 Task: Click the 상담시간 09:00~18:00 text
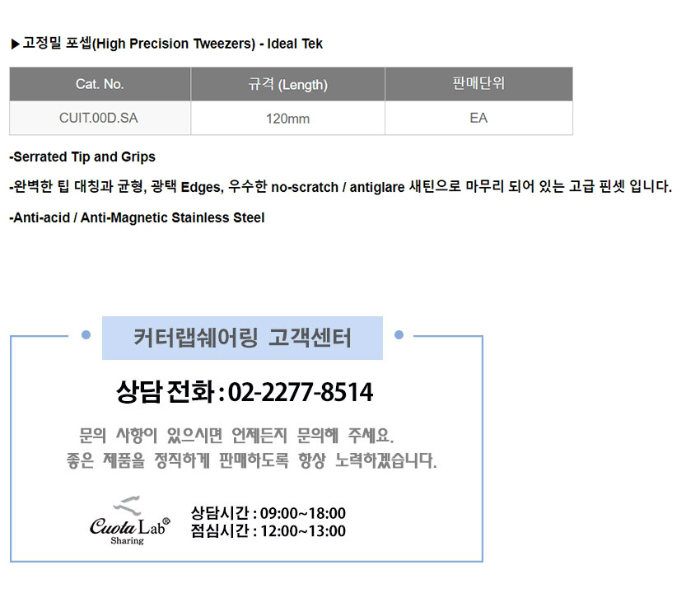268,513
